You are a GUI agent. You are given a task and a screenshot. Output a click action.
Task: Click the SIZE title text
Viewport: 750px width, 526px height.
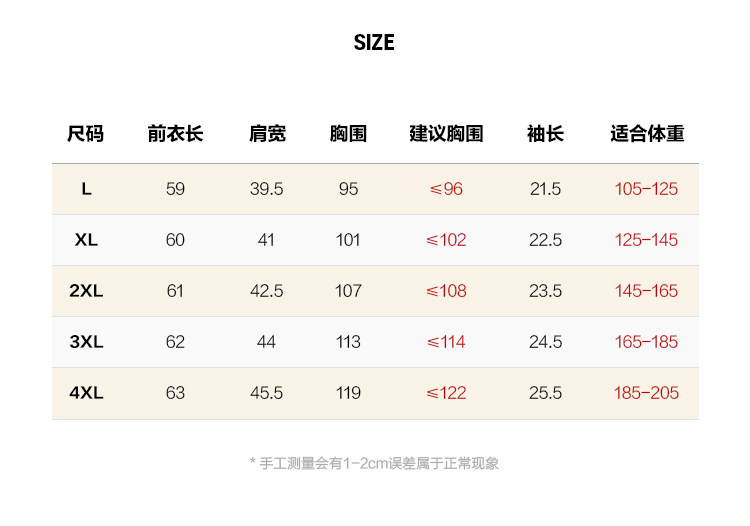(374, 42)
